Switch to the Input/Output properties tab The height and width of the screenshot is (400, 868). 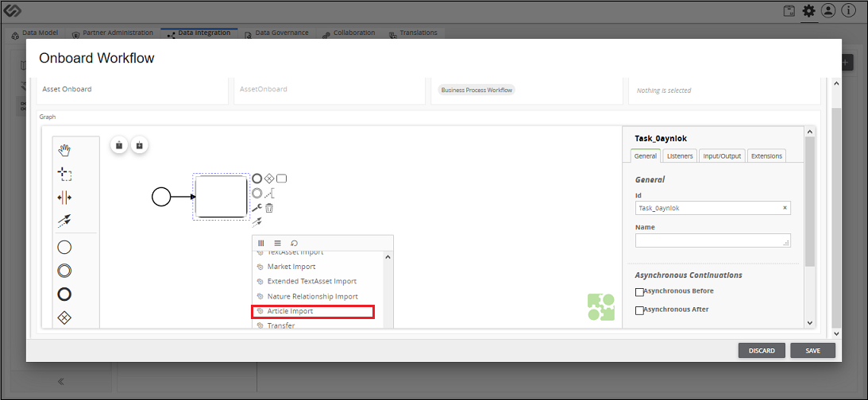click(722, 156)
